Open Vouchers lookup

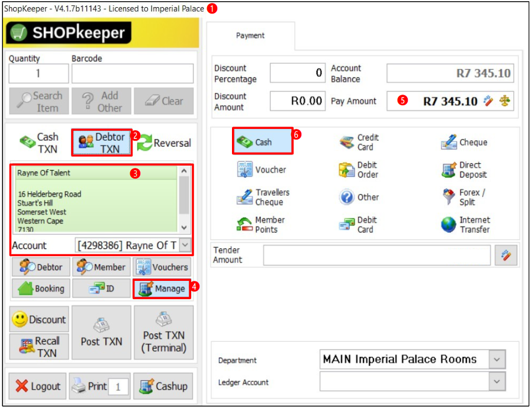point(162,267)
